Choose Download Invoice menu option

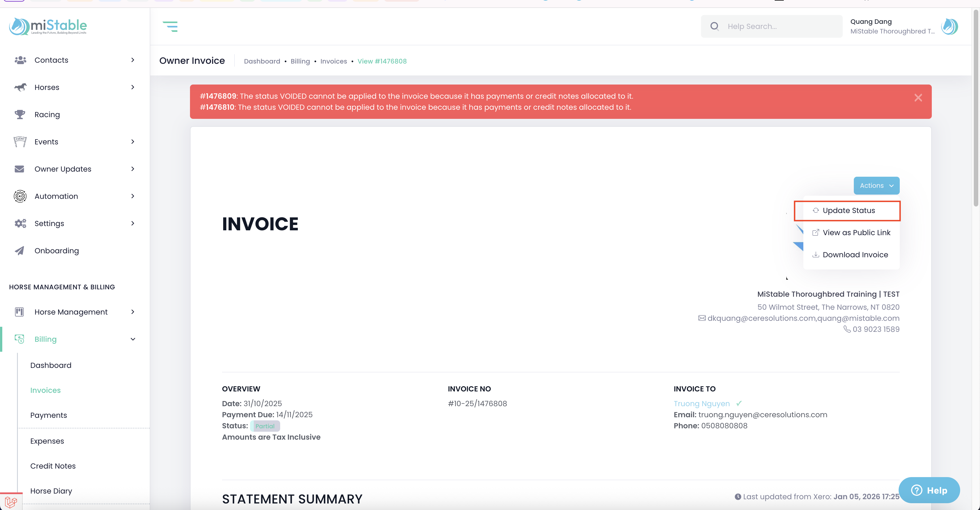(855, 255)
